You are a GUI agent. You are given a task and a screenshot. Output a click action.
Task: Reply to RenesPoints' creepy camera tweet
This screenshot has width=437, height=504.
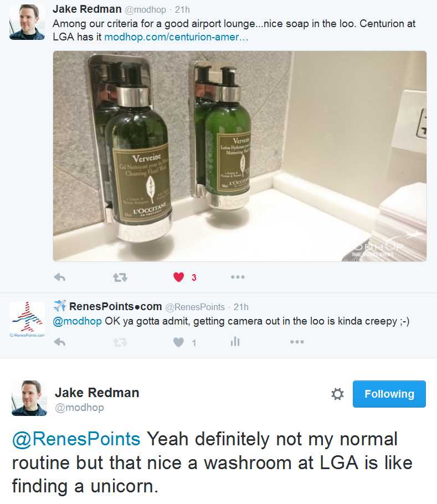tap(60, 342)
